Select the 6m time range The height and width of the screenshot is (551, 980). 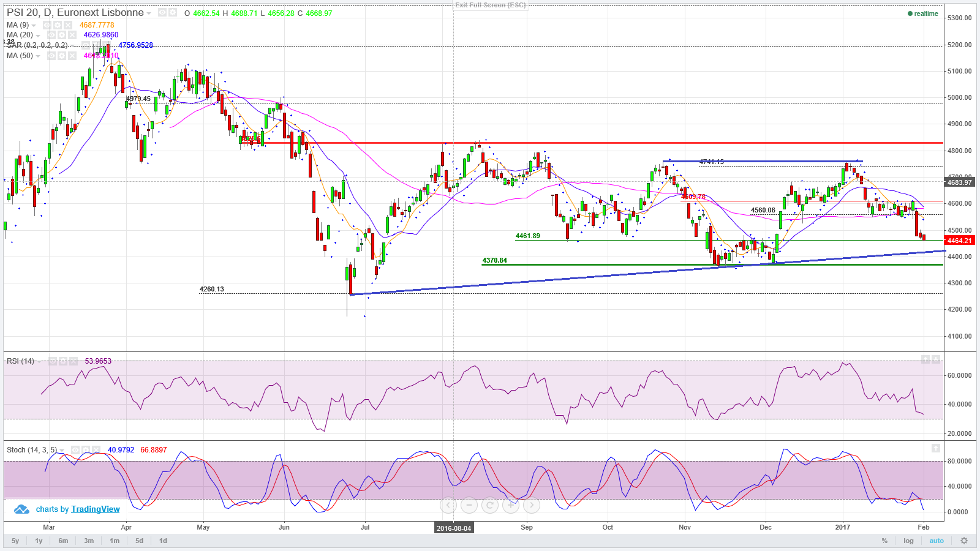pyautogui.click(x=63, y=541)
